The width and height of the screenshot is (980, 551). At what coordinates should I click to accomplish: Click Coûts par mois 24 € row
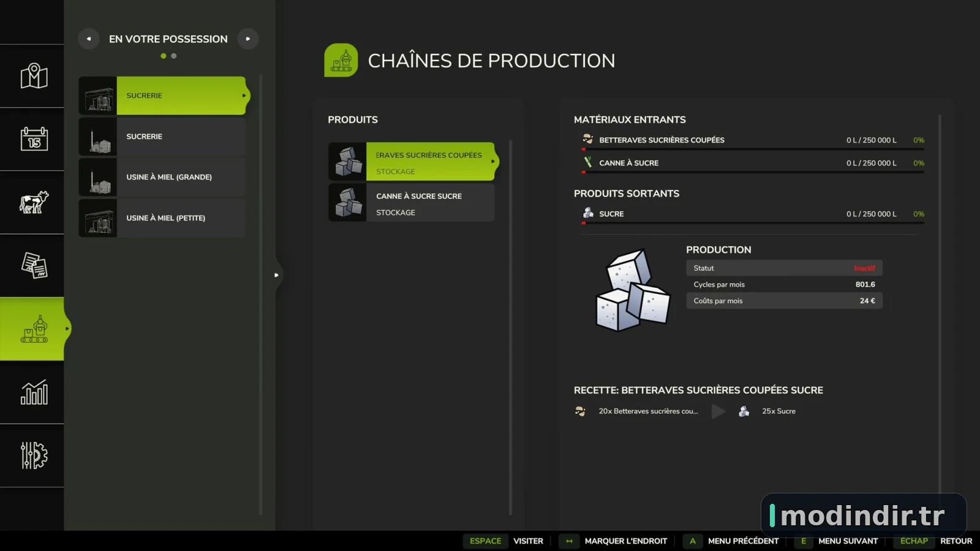(784, 301)
